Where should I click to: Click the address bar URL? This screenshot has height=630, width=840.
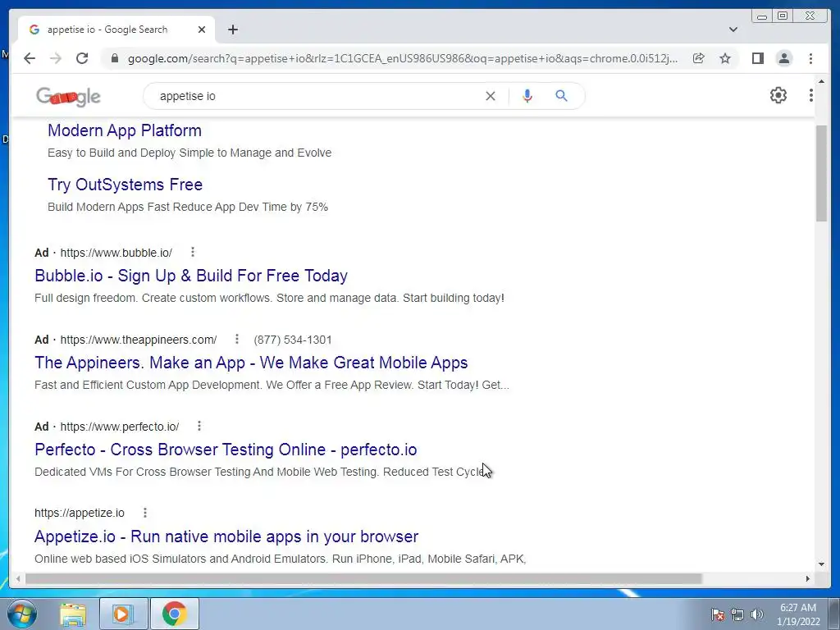[402, 58]
